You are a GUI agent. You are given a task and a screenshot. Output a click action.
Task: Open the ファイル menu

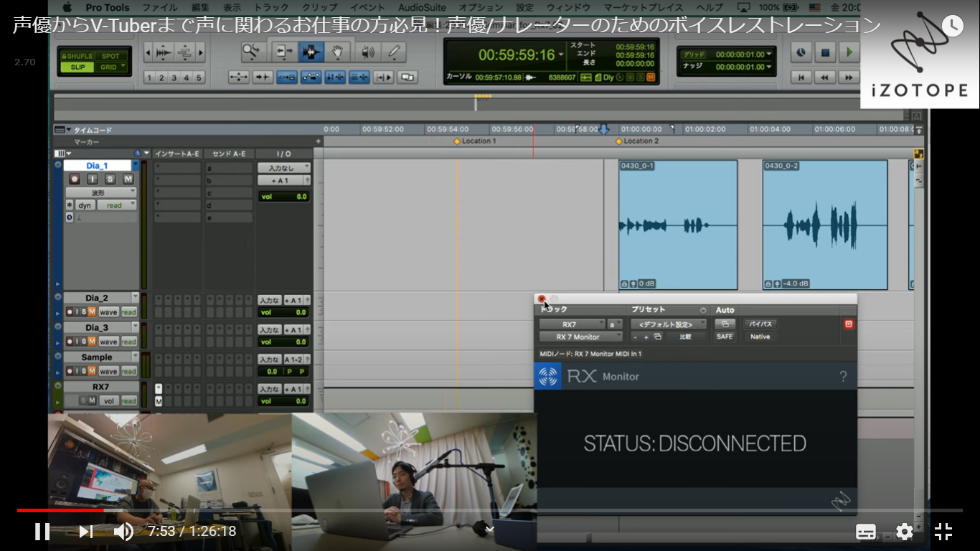click(160, 7)
